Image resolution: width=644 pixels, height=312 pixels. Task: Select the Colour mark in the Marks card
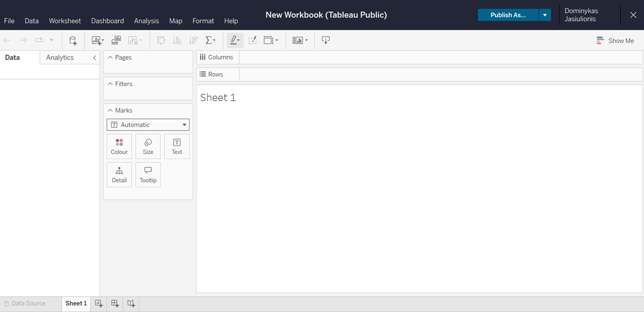pyautogui.click(x=119, y=146)
